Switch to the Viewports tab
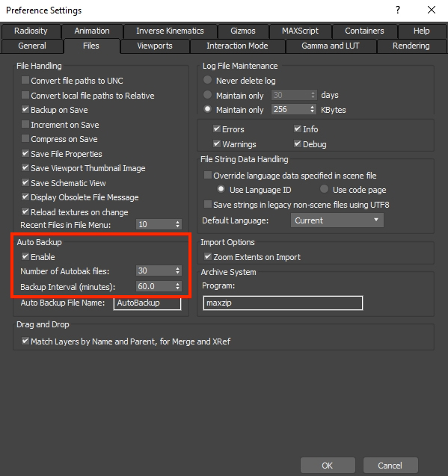 tap(155, 46)
